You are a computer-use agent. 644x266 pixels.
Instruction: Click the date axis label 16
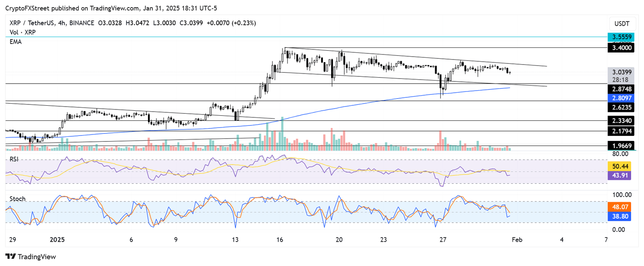[280, 240]
